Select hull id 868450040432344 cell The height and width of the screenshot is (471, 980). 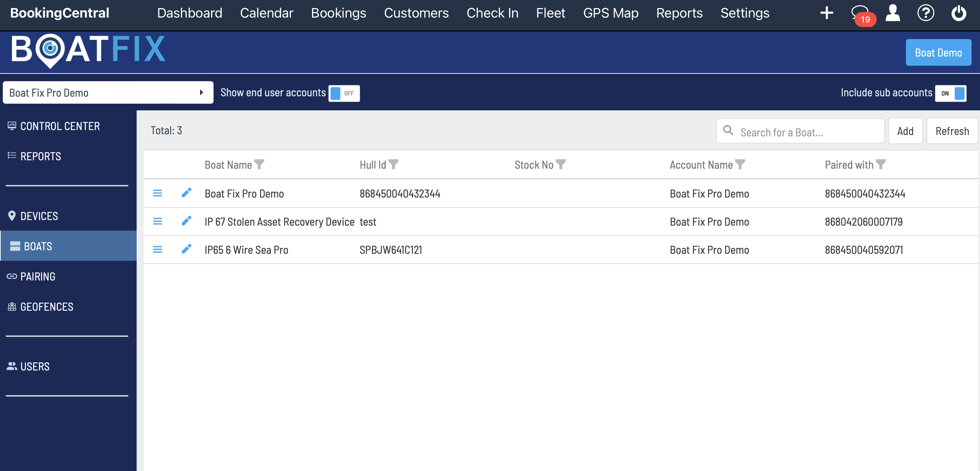point(400,193)
